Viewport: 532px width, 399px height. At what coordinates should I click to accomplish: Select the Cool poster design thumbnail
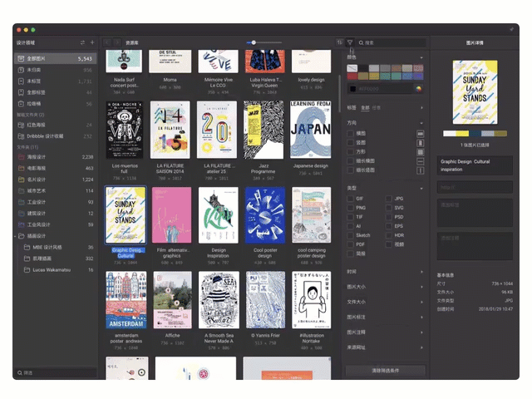265,215
